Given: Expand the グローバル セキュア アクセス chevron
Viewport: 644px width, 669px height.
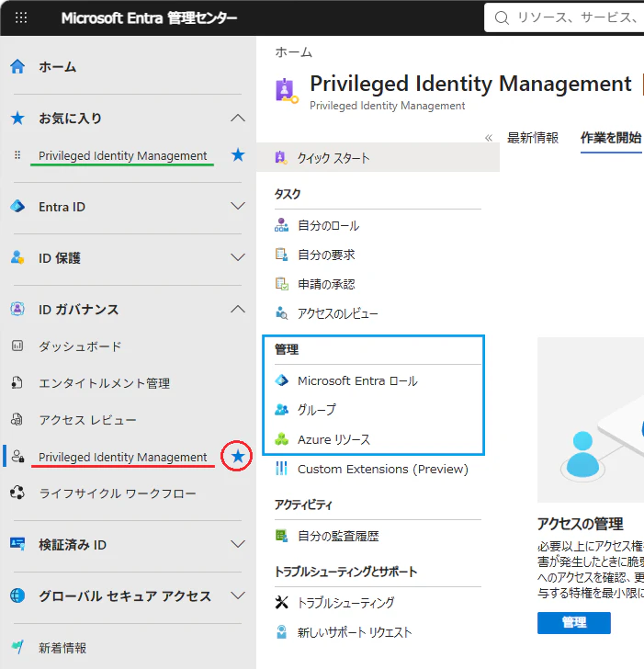Looking at the screenshot, I should pyautogui.click(x=238, y=595).
